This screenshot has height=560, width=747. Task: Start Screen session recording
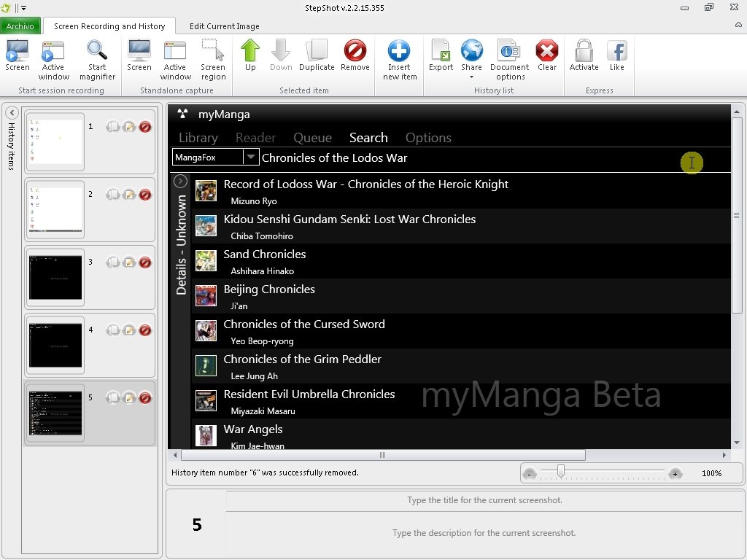pyautogui.click(x=18, y=55)
